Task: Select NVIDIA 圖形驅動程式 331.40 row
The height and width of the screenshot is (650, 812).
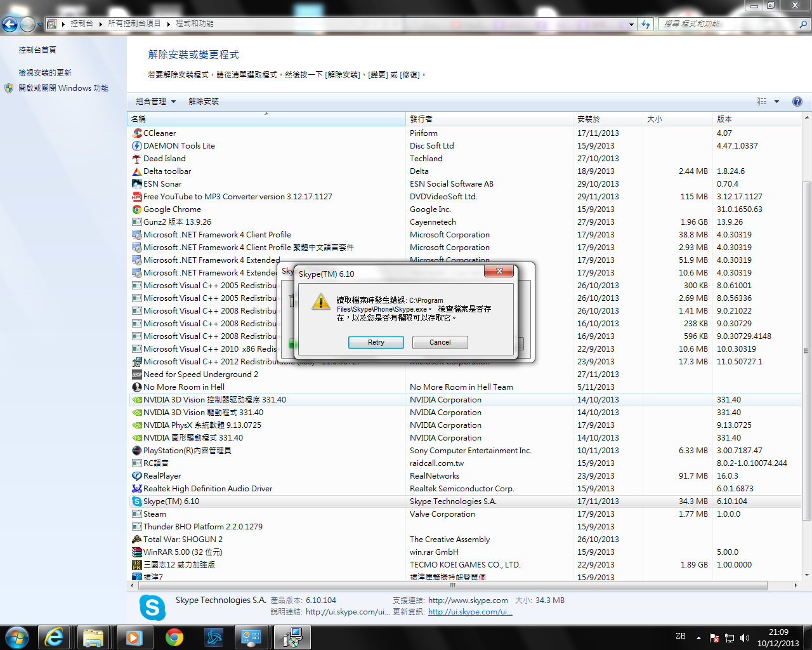Action: (x=465, y=438)
